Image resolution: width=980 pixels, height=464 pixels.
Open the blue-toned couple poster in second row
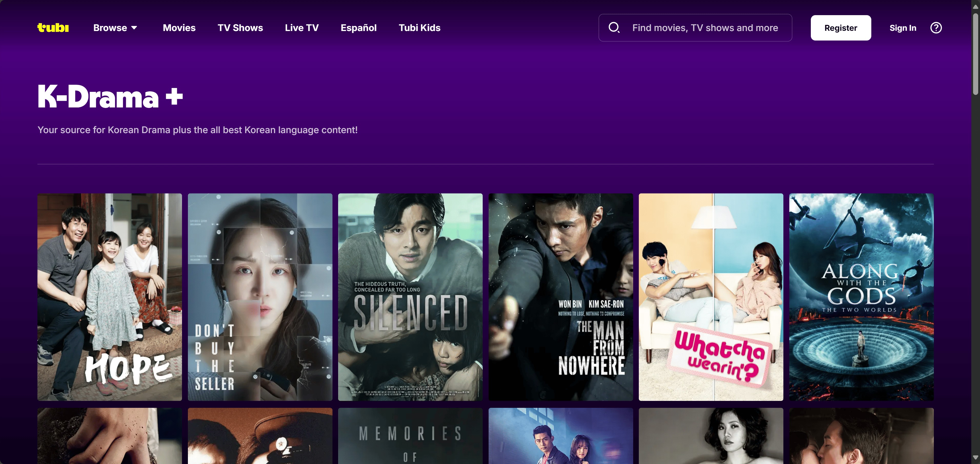(x=561, y=436)
